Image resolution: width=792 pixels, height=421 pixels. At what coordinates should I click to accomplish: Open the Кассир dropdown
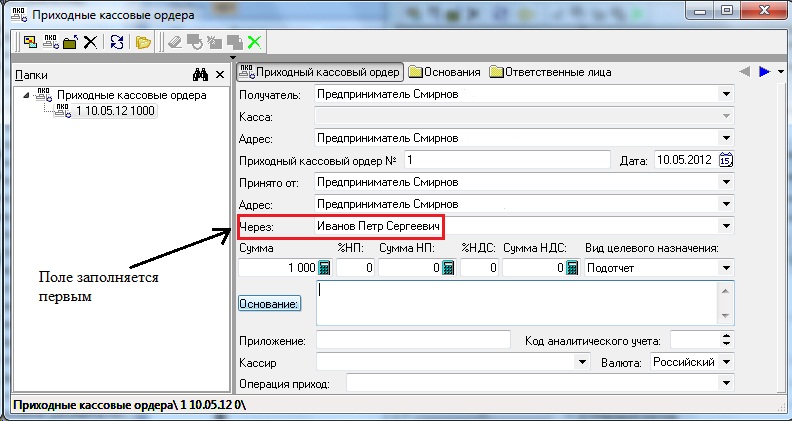[582, 362]
